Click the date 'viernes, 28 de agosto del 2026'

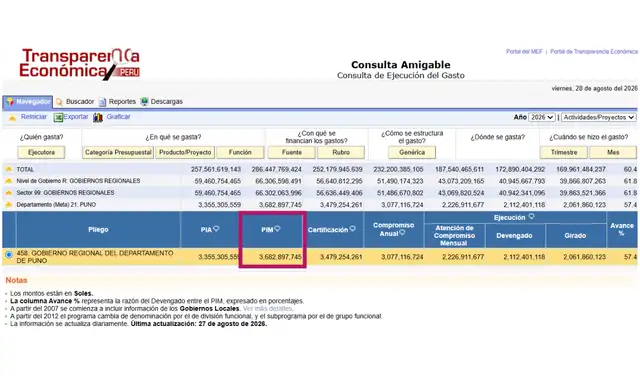click(594, 89)
